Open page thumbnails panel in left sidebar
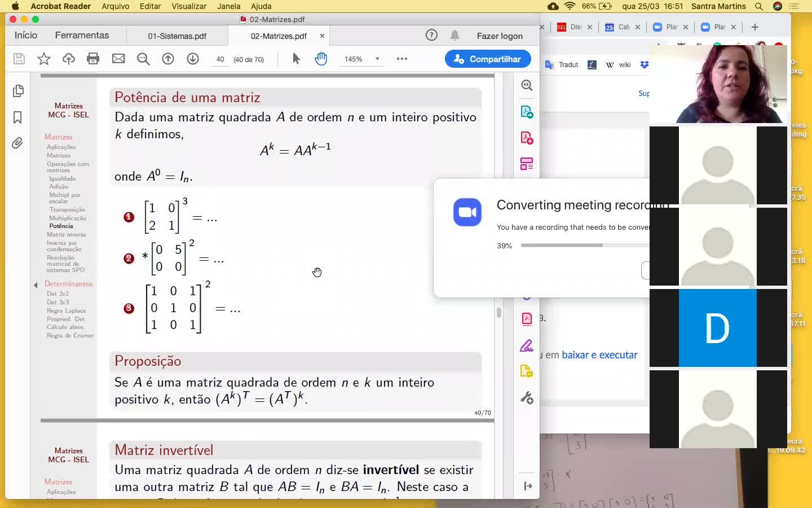 point(18,91)
